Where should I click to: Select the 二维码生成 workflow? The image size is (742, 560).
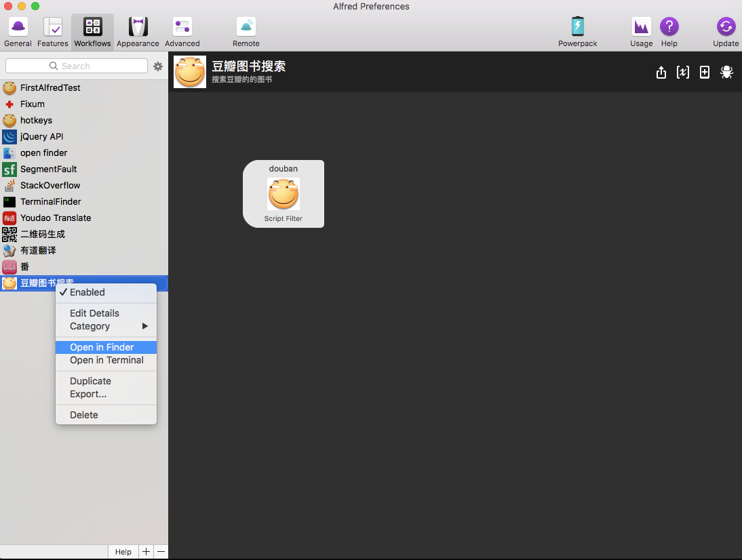point(84,234)
